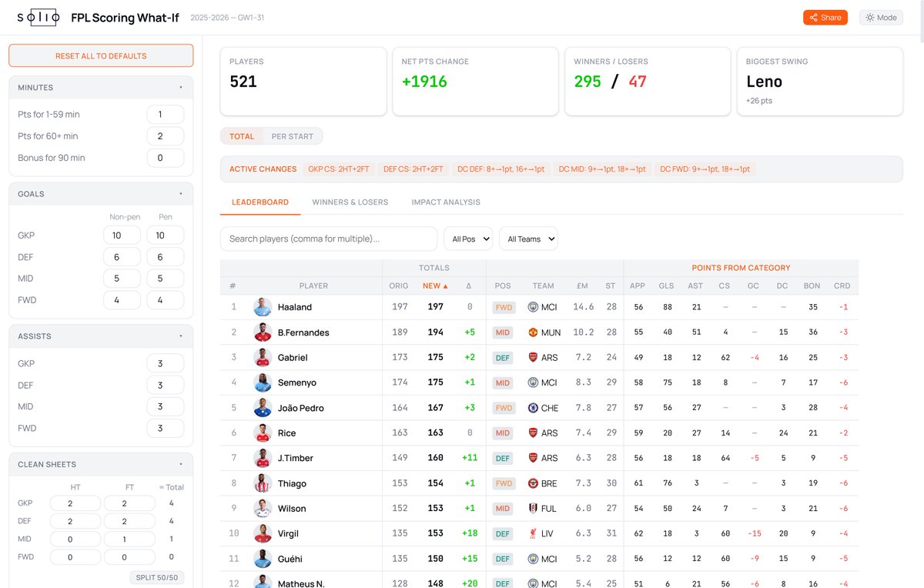Switch view to PER START
The width and height of the screenshot is (924, 588).
293,136
